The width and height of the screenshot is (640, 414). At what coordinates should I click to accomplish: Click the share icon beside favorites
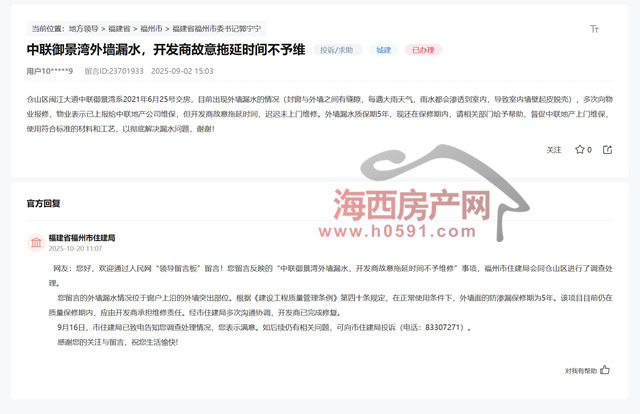tap(607, 150)
